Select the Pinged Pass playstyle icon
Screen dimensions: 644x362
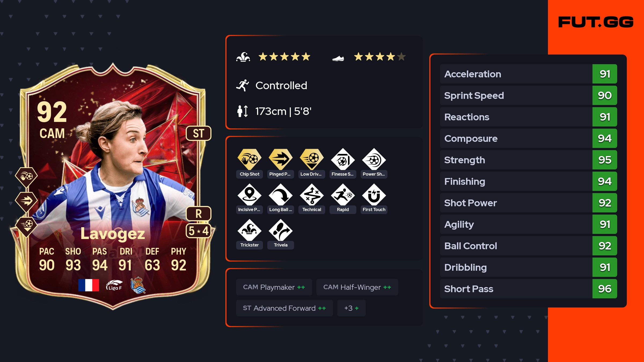[x=280, y=159]
